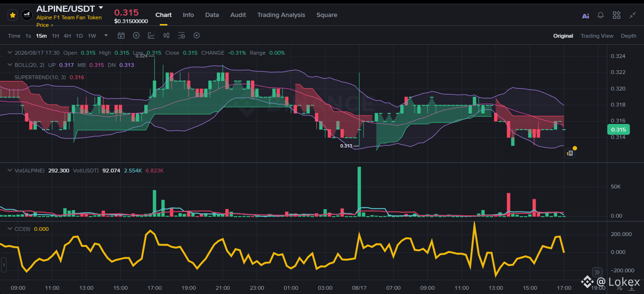644x294 pixels.
Task: Switch to the Info tab
Action: 188,15
